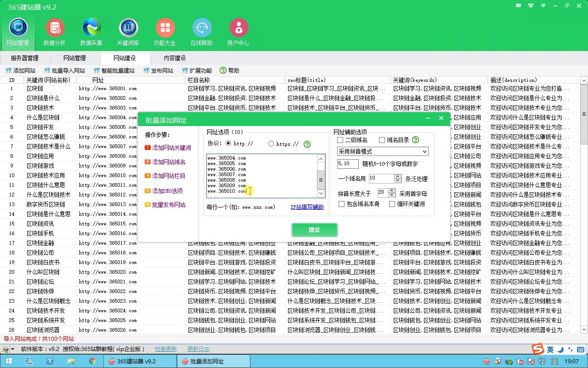588x368 pixels.
Task: Open the title bar dropdown menu icon
Action: pos(543,6)
